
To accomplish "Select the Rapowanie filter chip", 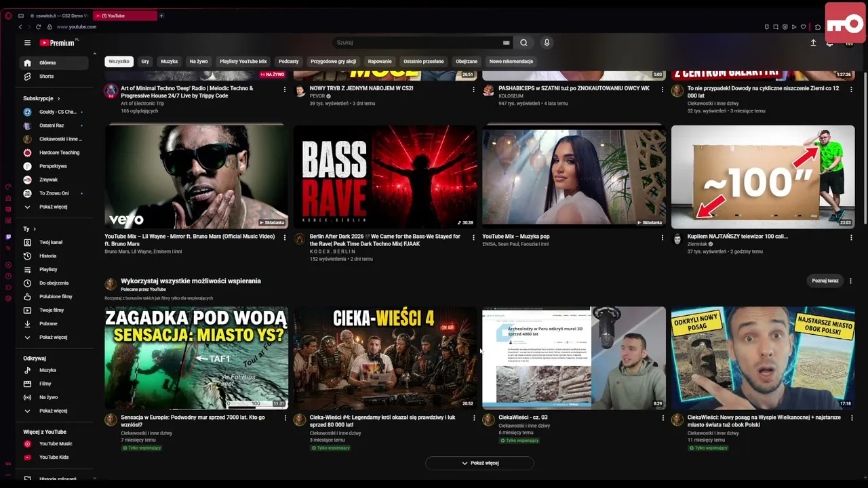I will (x=380, y=62).
